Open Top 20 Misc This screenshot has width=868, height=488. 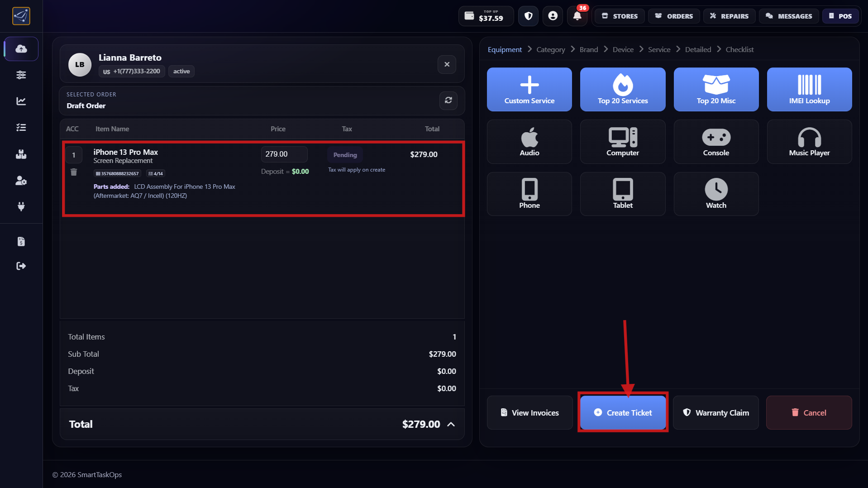point(716,90)
